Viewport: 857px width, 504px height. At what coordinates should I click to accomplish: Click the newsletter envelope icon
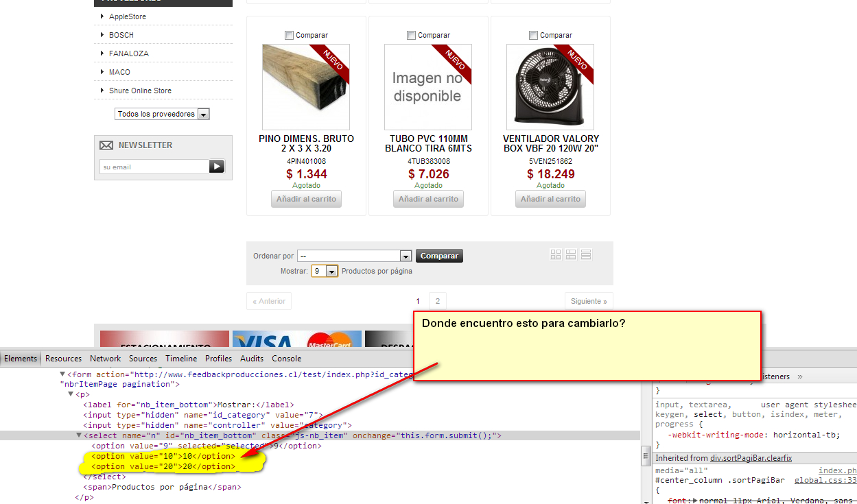pos(106,145)
